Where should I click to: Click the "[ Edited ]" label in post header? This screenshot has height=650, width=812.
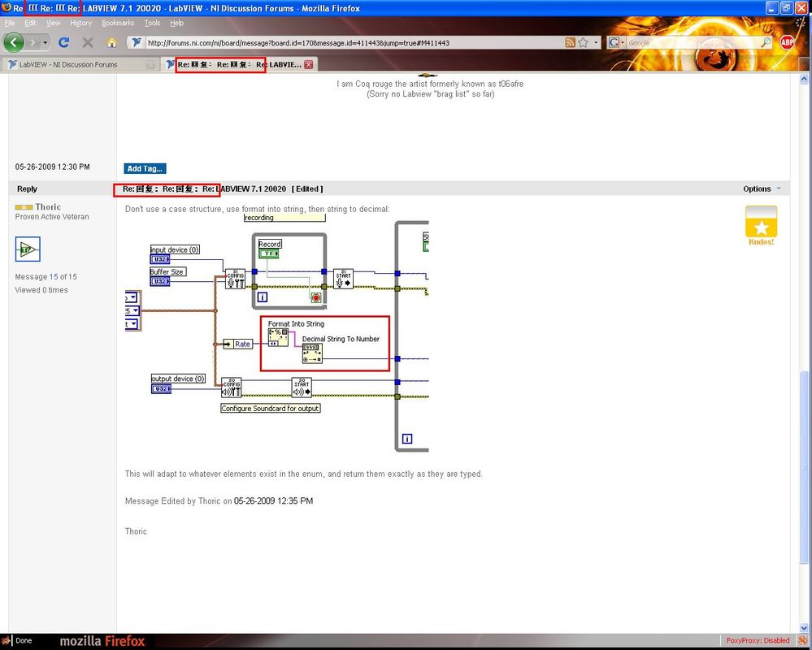[307, 188]
